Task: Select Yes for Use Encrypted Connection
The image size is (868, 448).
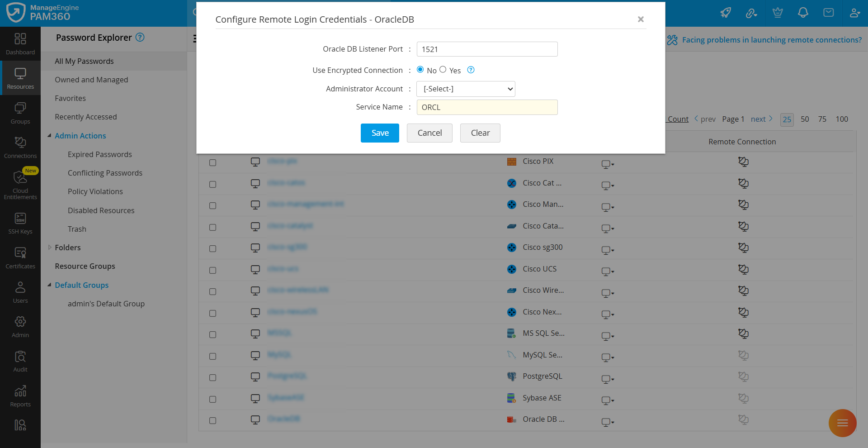Action: (443, 70)
